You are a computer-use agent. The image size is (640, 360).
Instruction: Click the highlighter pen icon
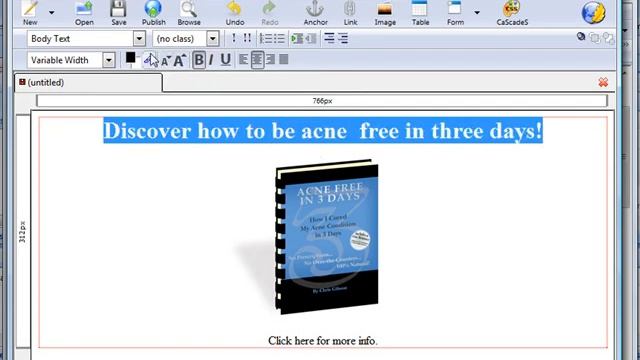click(149, 60)
